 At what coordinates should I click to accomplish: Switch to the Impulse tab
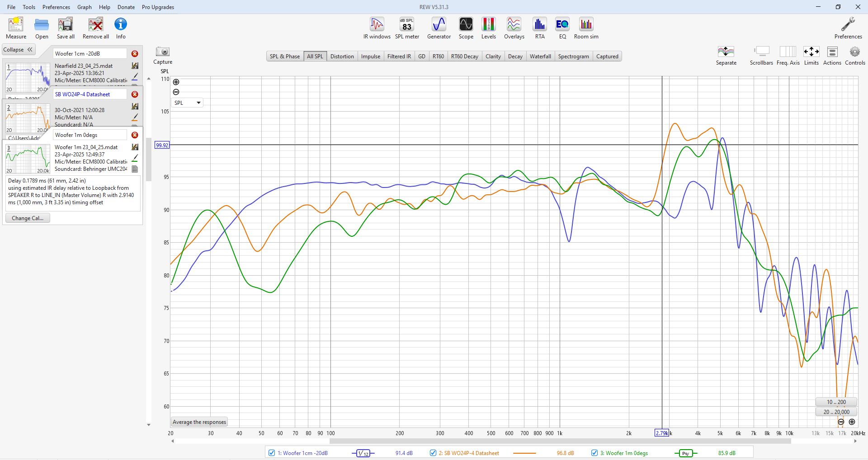tap(371, 56)
